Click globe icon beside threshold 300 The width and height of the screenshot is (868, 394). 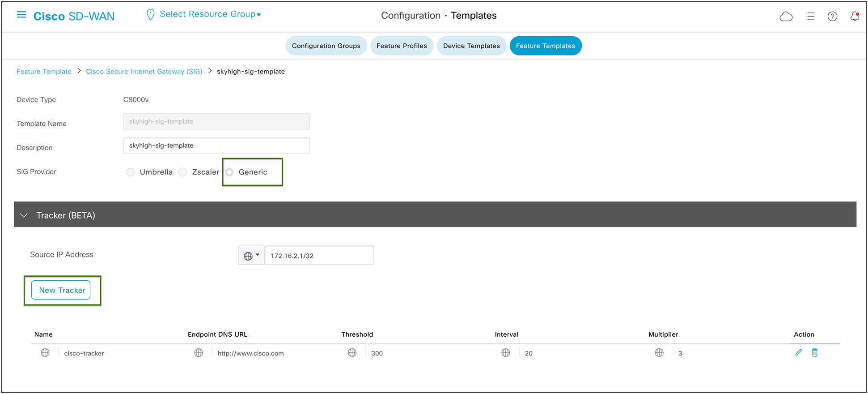(x=352, y=353)
